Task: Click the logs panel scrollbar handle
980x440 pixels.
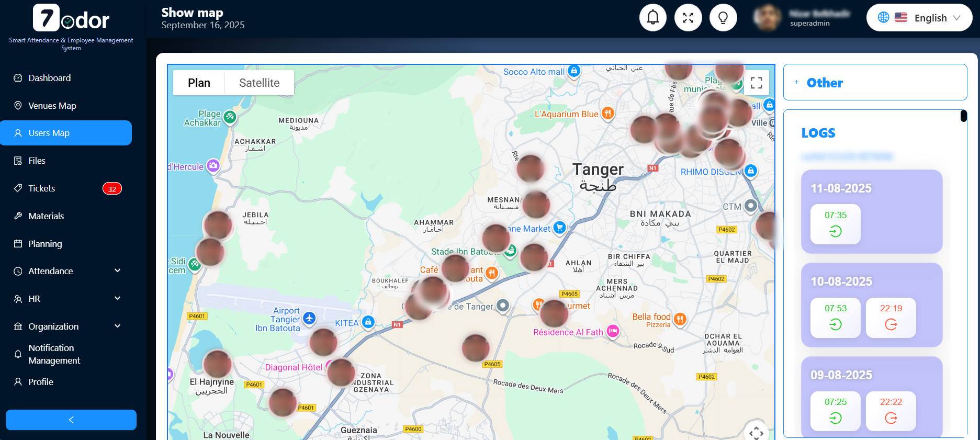Action: (963, 116)
